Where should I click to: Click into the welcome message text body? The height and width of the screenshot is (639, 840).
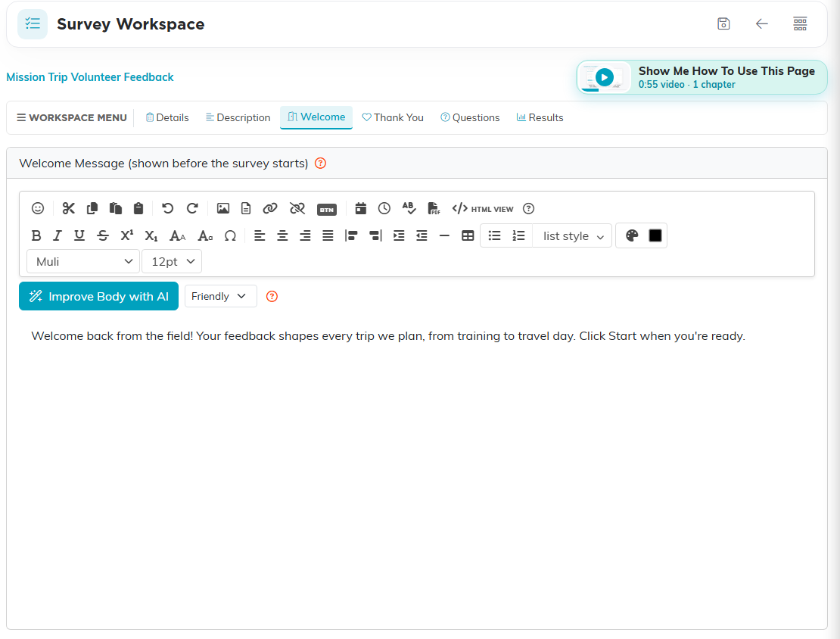pos(388,336)
